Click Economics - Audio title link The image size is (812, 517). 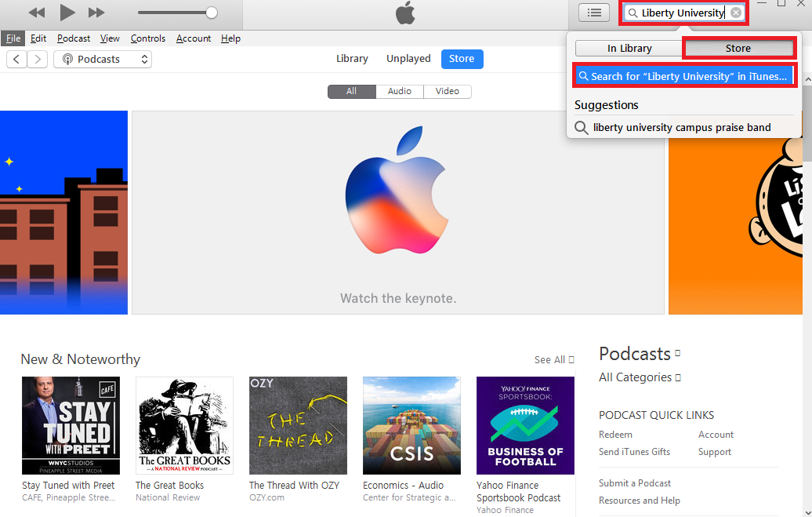(403, 486)
